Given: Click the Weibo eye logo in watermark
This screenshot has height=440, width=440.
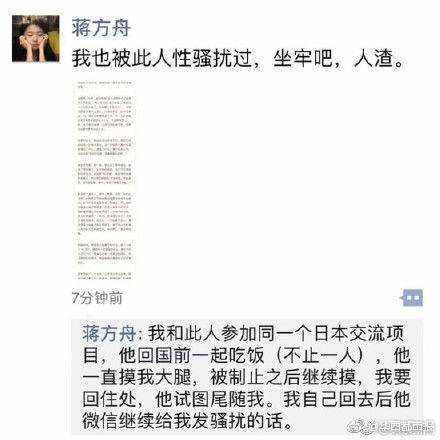Looking at the screenshot, I should (363, 426).
